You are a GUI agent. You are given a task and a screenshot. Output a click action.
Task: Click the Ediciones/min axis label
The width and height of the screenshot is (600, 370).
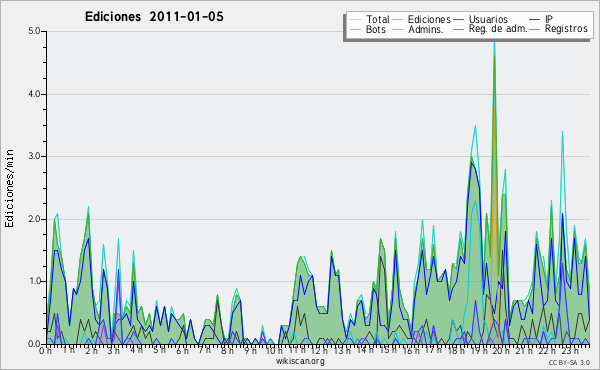pos(9,188)
